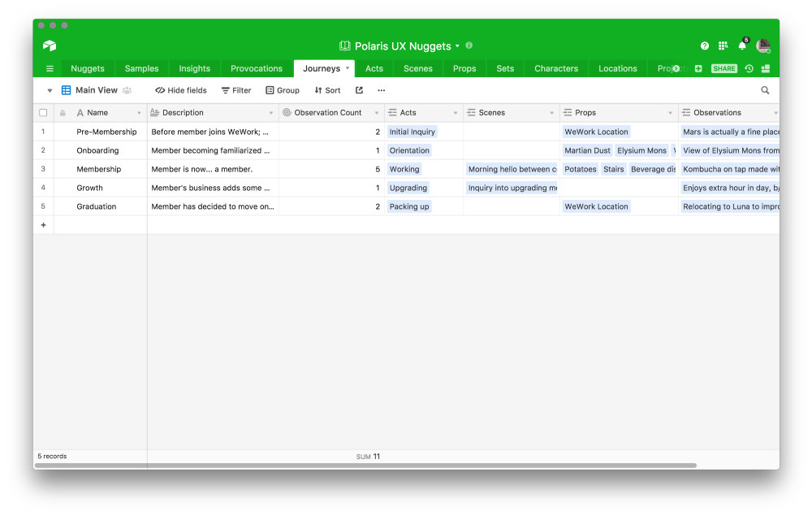812x516 pixels.
Task: Open the help question mark icon
Action: click(704, 46)
